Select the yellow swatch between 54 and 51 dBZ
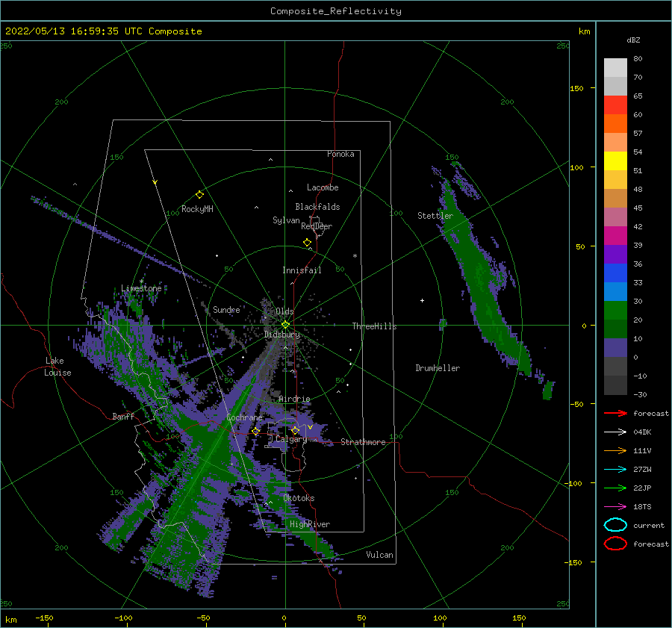Screen dimensions: 672x628 coord(615,161)
